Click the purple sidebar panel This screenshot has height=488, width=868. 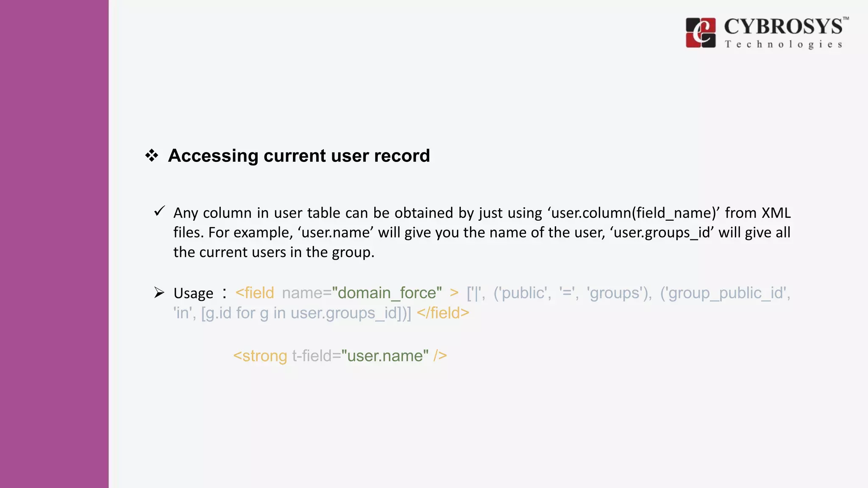coord(54,244)
